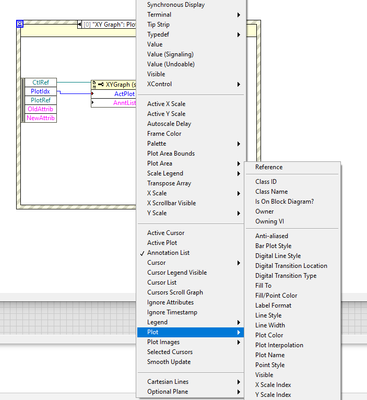This screenshot has width=367, height=400.
Task: Expand the Plot Area submenu
Action: click(x=191, y=163)
